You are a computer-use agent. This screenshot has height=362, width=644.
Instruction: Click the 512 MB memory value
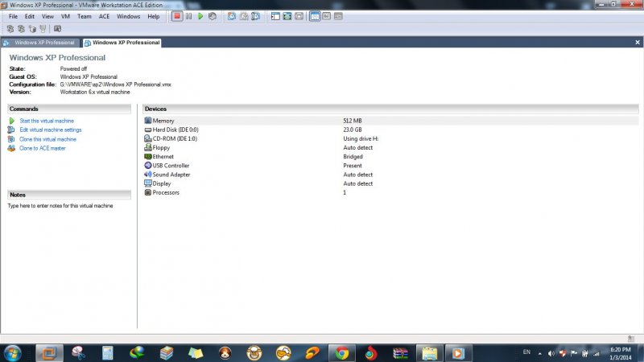[353, 121]
